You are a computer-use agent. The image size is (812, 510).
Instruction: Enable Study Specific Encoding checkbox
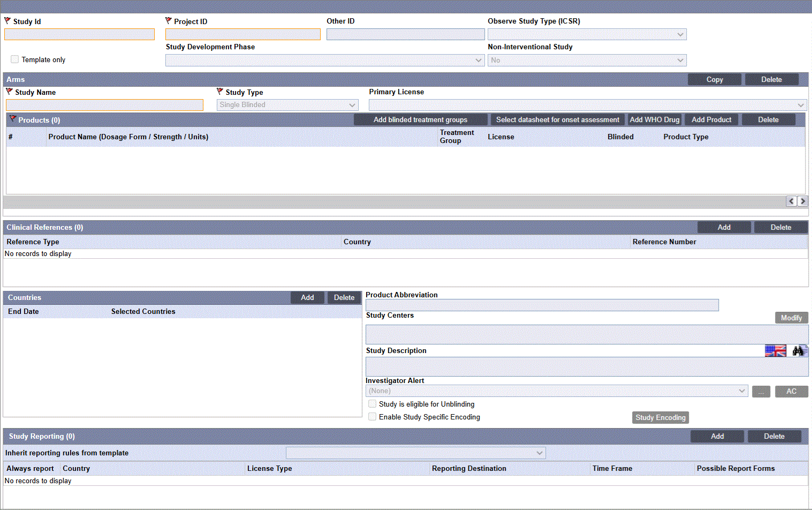[372, 416]
